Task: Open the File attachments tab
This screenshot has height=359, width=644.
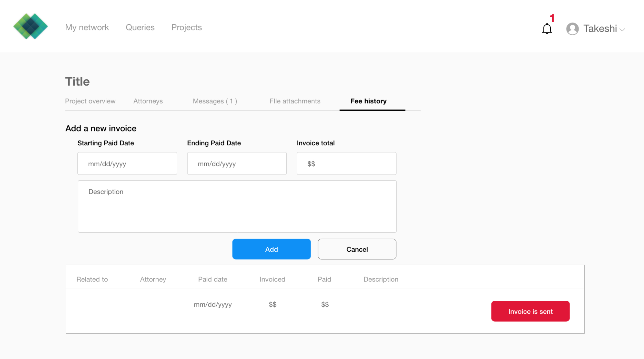Action: pyautogui.click(x=295, y=101)
